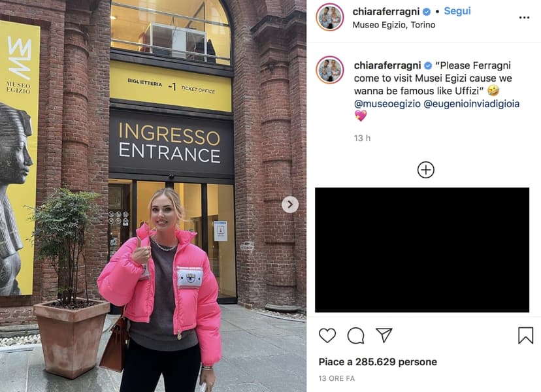
Task: Load more comments with plus circle
Action: point(426,170)
